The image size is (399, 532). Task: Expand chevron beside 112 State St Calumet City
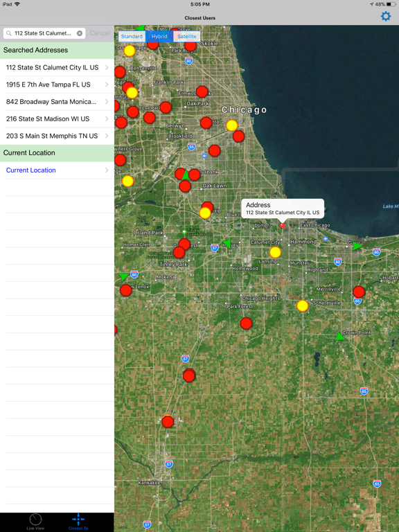pos(107,67)
